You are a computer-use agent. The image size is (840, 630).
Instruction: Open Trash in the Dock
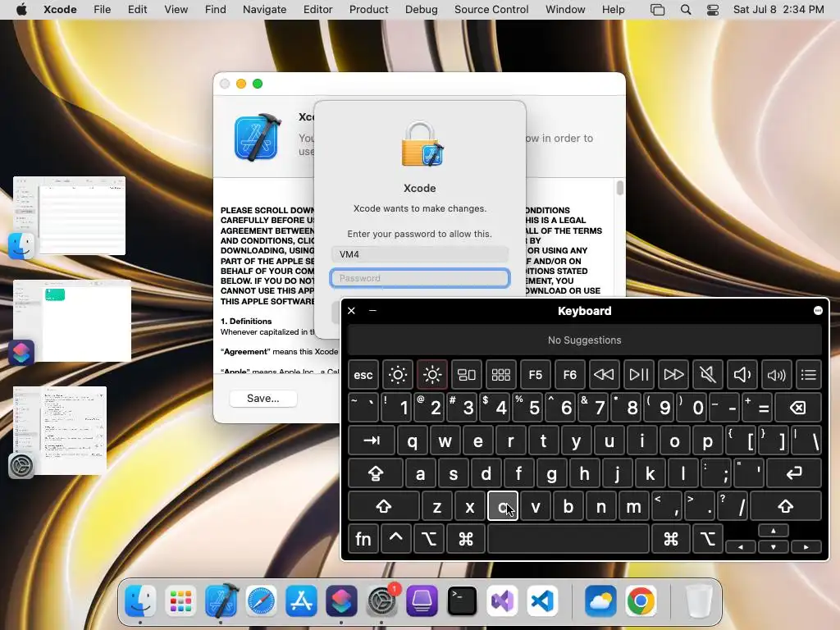[699, 601]
